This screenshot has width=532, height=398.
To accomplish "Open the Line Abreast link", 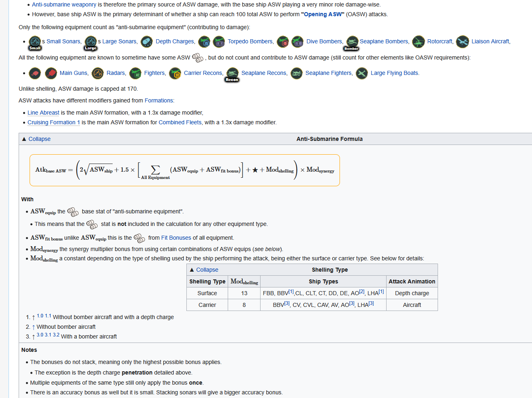I will 43,113.
